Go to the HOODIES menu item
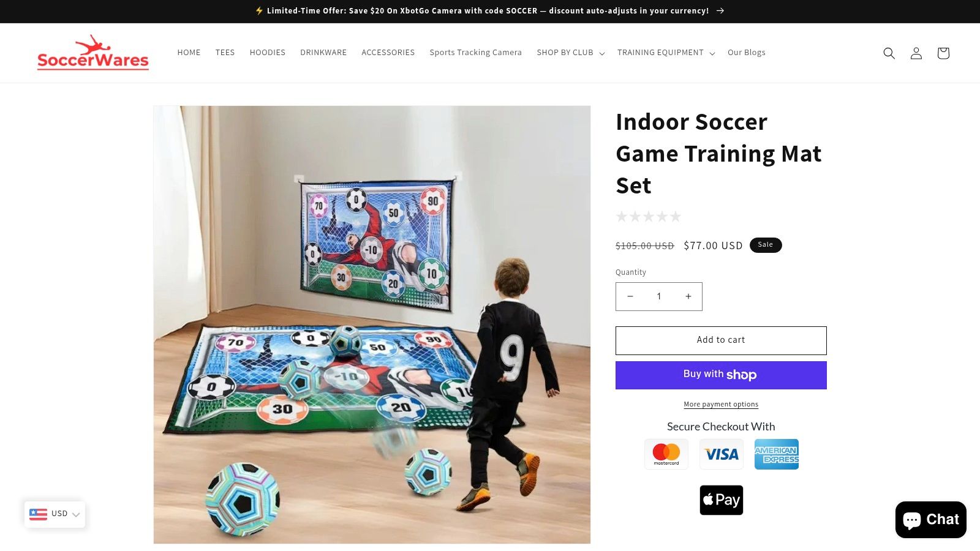Screen dimensions: 980x551 tap(267, 53)
